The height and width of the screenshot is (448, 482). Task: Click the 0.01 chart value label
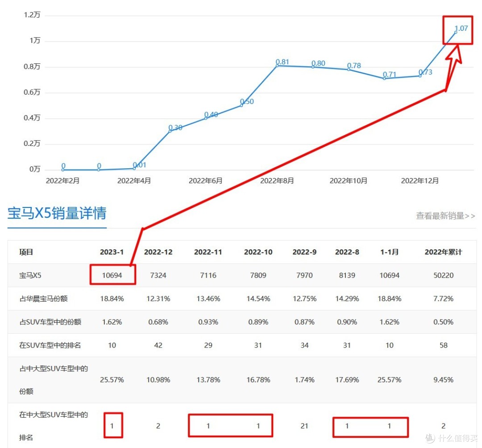139,165
